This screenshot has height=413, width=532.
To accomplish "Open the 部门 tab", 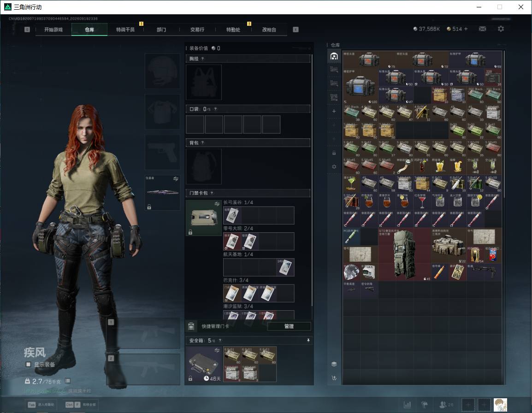I will pyautogui.click(x=161, y=29).
